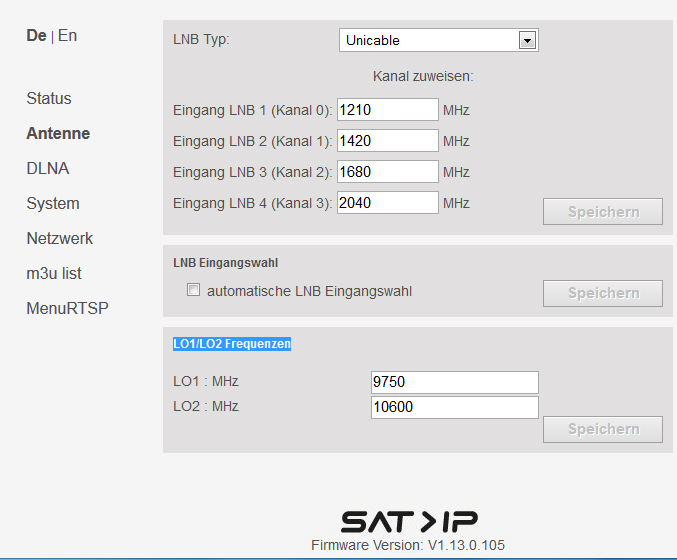Open the m3u list page

[54, 273]
